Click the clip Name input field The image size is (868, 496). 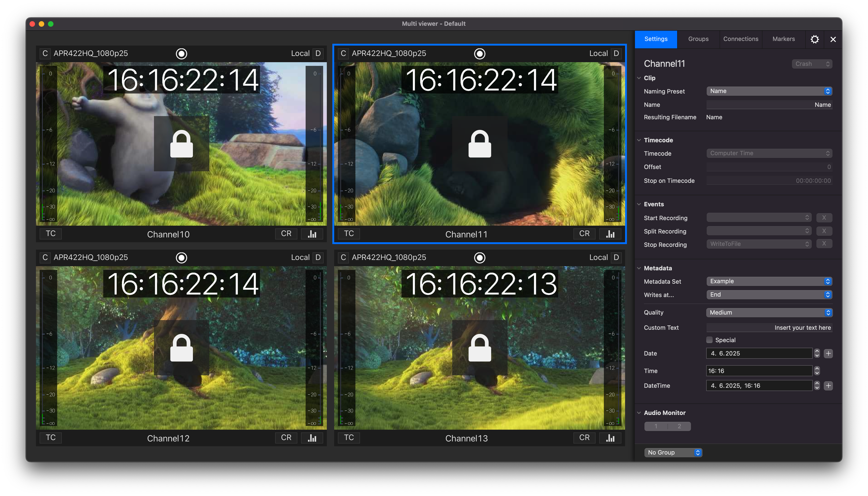(769, 105)
